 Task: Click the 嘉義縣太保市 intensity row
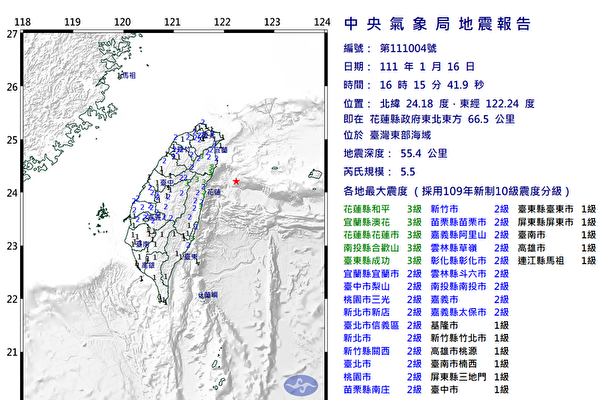click(x=470, y=312)
